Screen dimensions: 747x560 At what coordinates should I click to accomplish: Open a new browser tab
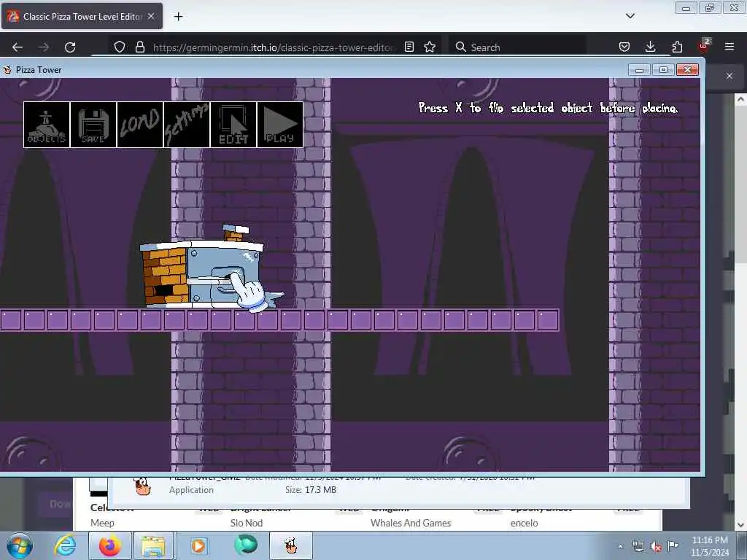pyautogui.click(x=178, y=17)
